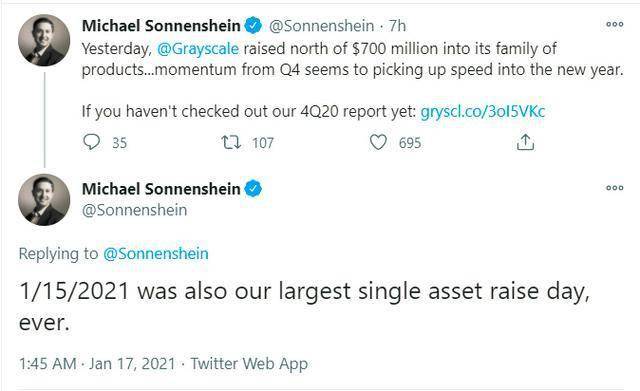Viewport: 640px width, 391px height.
Task: Click @Sonnenshein in Replying to line
Action: 156,253
